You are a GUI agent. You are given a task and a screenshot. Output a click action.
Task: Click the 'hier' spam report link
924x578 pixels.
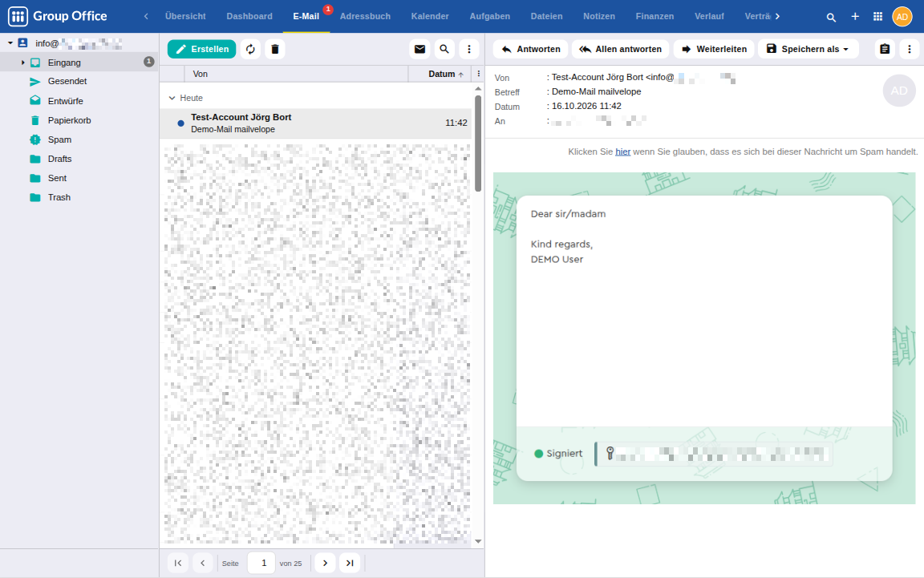[623, 152]
